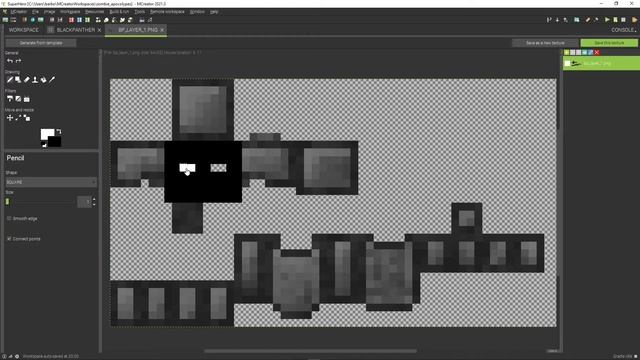The height and width of the screenshot is (360, 640).
Task: Stop the running build with square icon
Action: pos(623,20)
